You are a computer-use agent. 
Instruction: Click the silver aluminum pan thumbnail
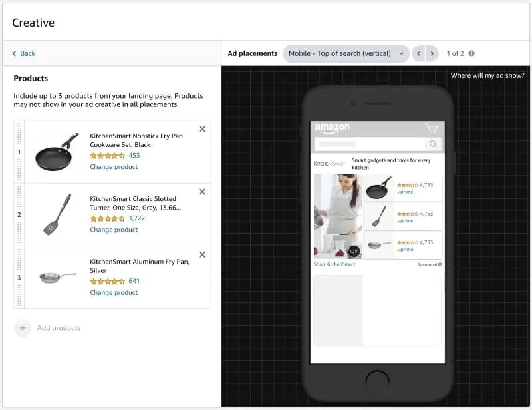pos(58,277)
